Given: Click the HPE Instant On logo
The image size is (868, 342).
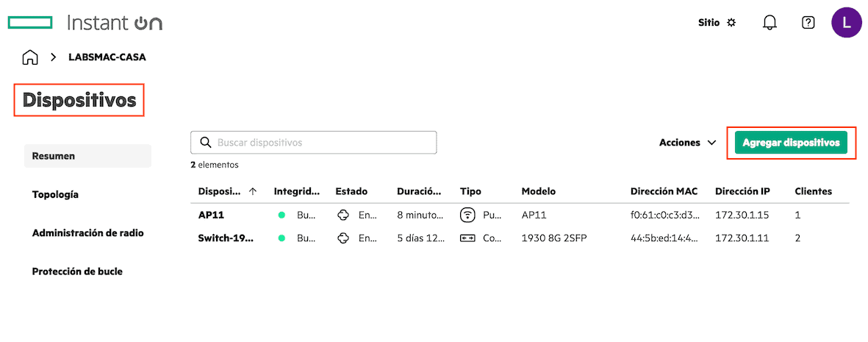Looking at the screenshot, I should (85, 23).
